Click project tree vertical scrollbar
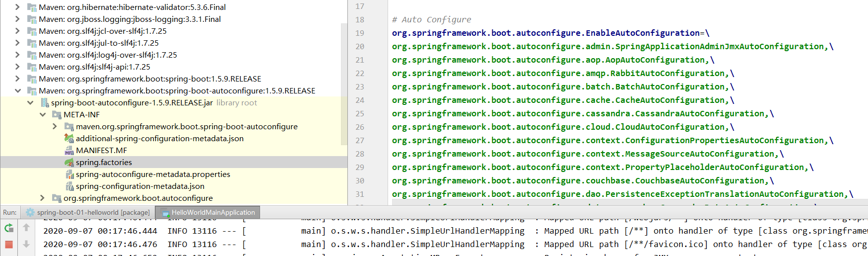The height and width of the screenshot is (256, 868). (344, 84)
